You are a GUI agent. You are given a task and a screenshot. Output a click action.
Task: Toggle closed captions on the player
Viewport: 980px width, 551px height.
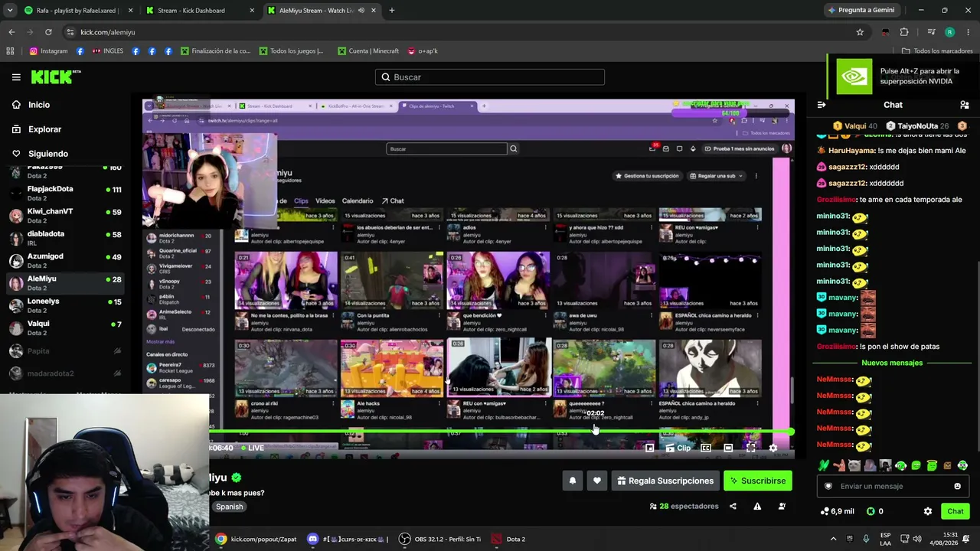click(706, 448)
